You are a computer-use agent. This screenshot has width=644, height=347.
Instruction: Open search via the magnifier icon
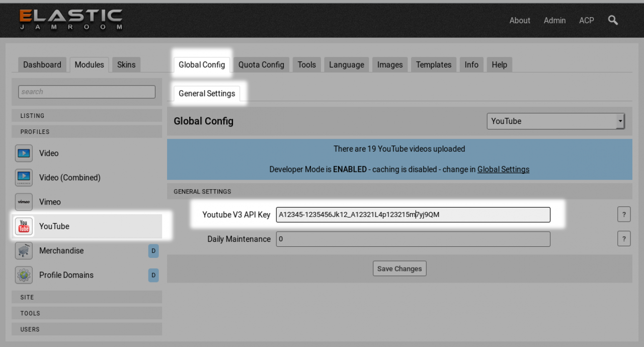pyautogui.click(x=613, y=20)
